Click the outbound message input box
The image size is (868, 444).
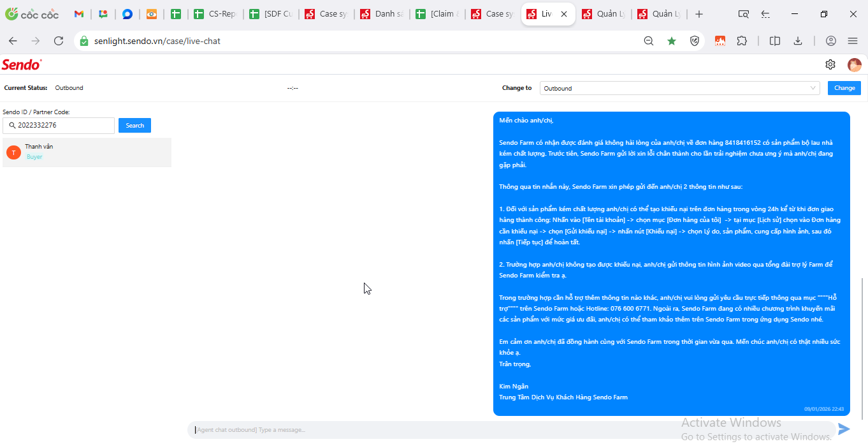[511, 429]
